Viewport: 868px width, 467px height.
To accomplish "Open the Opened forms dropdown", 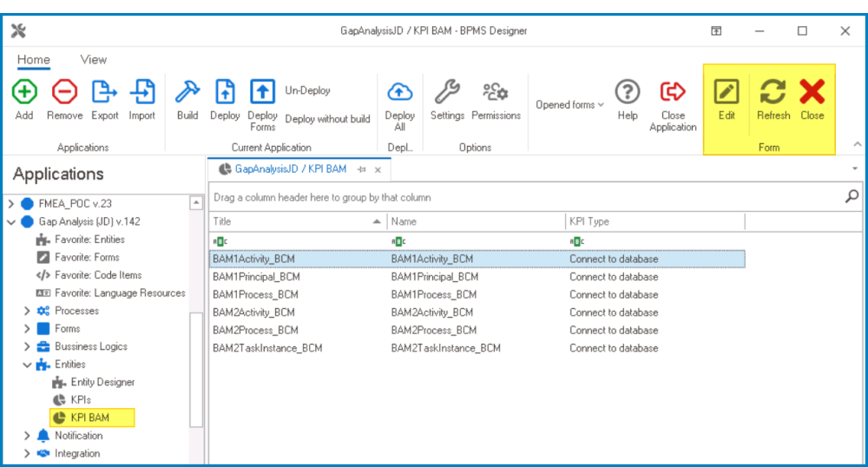I will (x=569, y=105).
